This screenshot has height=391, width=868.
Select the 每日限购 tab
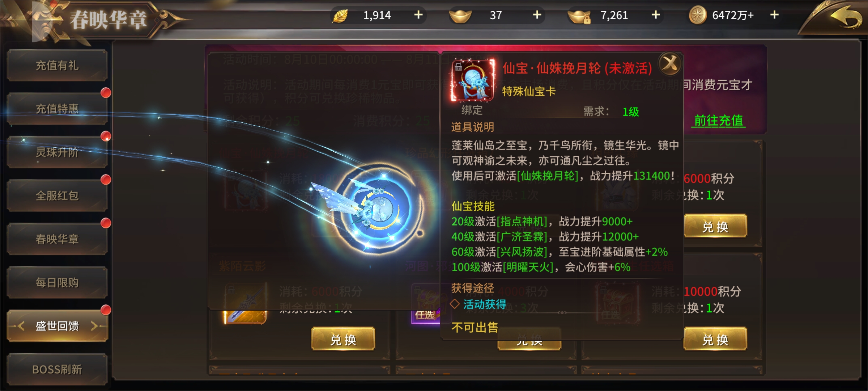pyautogui.click(x=57, y=282)
